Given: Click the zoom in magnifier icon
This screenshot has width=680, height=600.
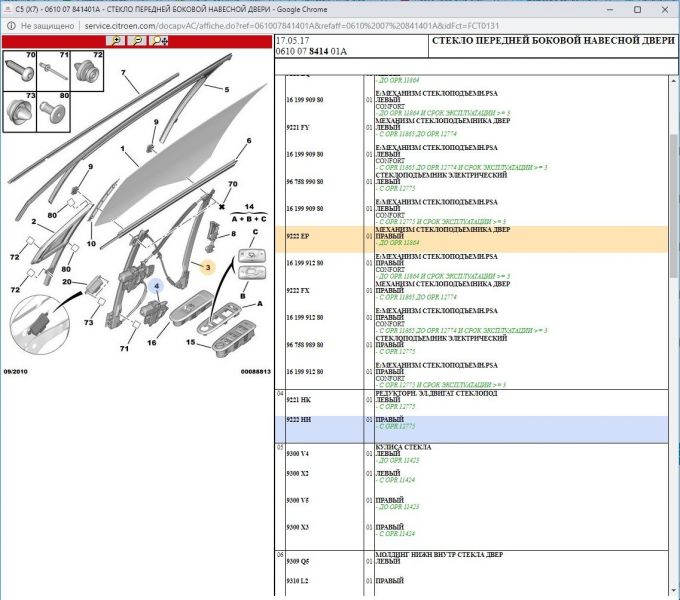Looking at the screenshot, I should point(117,41).
